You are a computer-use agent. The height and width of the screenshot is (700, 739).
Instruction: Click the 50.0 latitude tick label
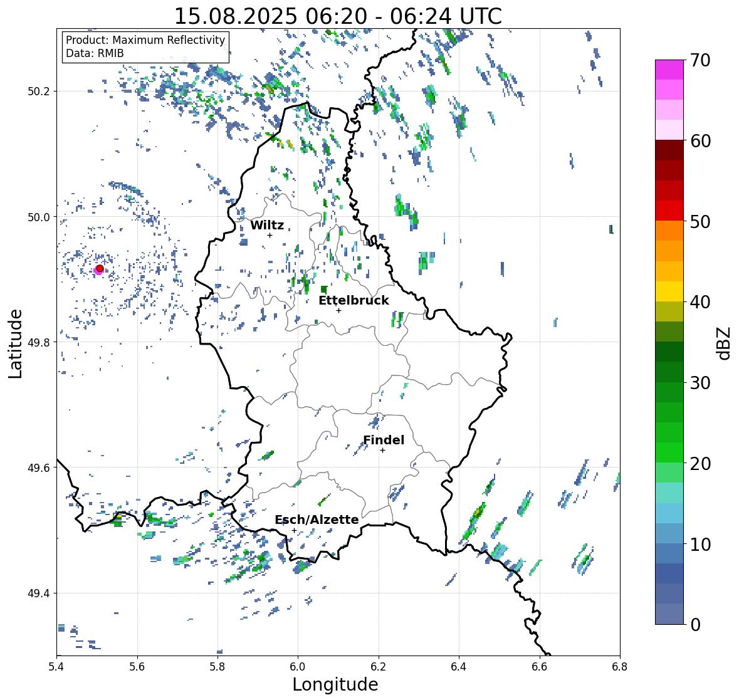(x=39, y=217)
